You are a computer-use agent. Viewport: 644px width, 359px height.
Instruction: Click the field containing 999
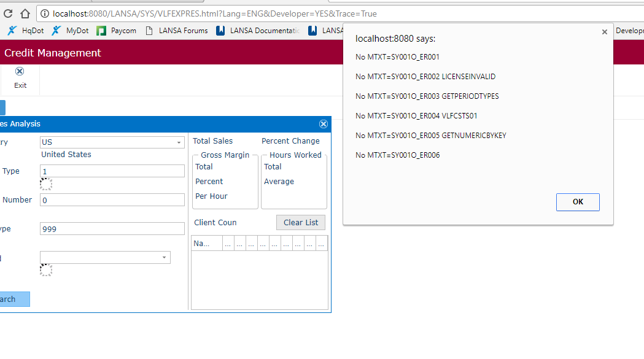pyautogui.click(x=112, y=228)
